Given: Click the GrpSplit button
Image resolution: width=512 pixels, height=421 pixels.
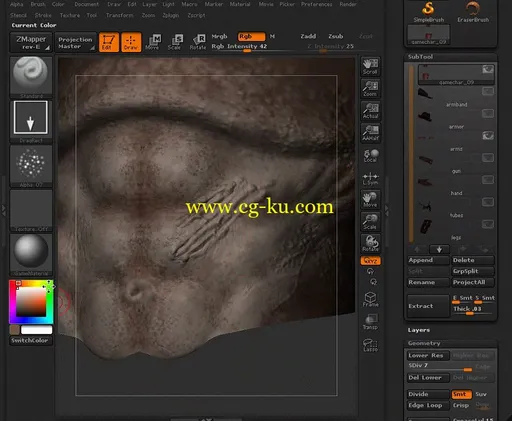Looking at the screenshot, I should point(473,271).
